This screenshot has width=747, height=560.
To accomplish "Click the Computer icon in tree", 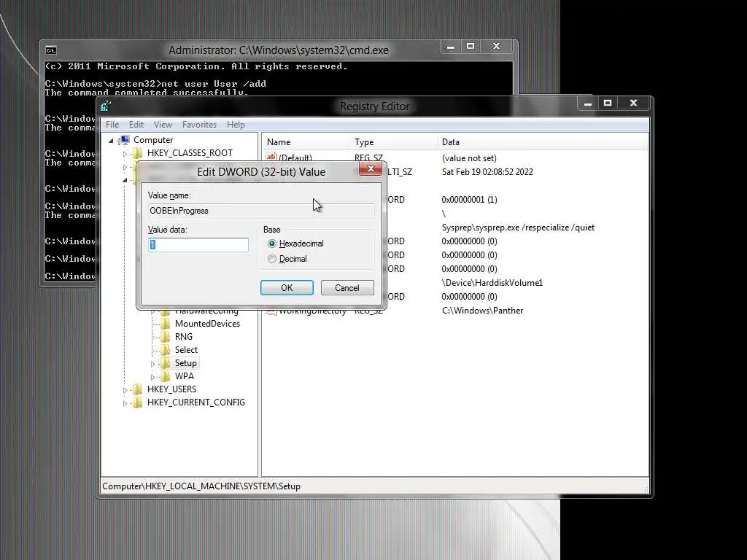I will pos(125,139).
